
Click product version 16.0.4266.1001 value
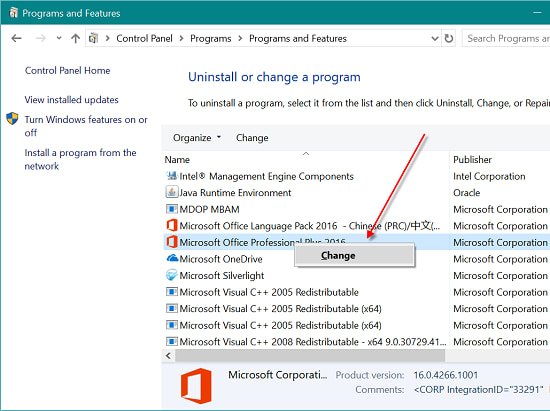(446, 375)
